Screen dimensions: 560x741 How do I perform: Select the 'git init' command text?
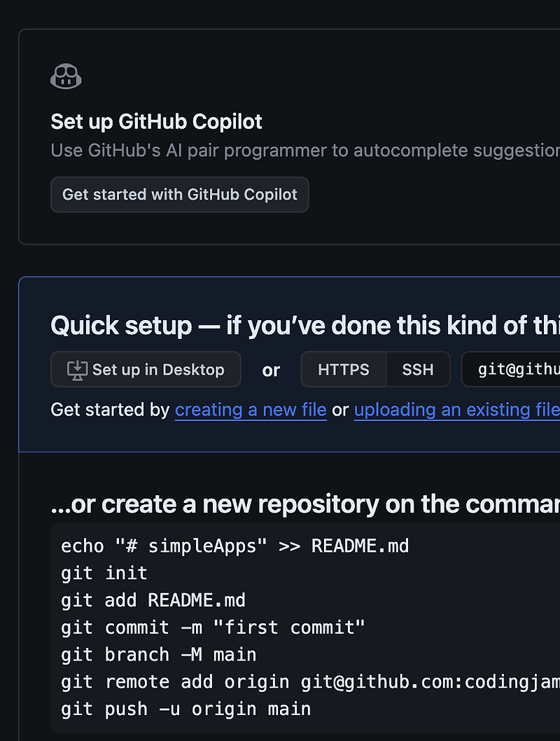[103, 573]
